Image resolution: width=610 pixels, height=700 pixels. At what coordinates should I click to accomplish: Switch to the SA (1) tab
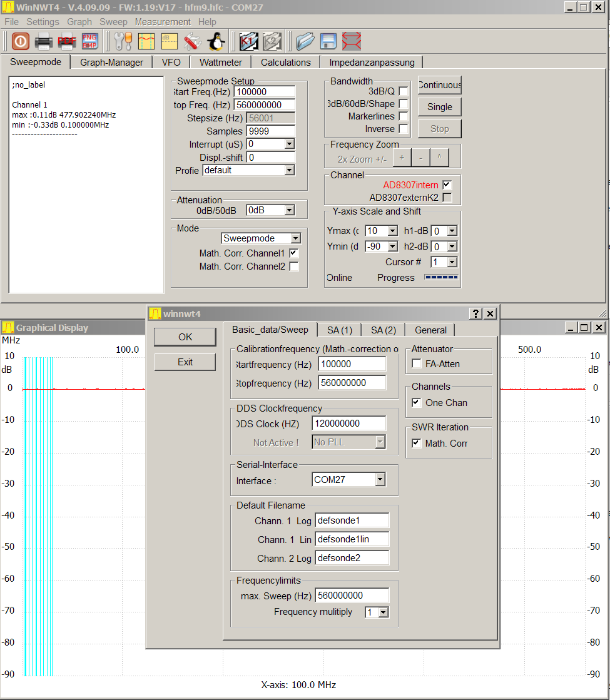(340, 330)
